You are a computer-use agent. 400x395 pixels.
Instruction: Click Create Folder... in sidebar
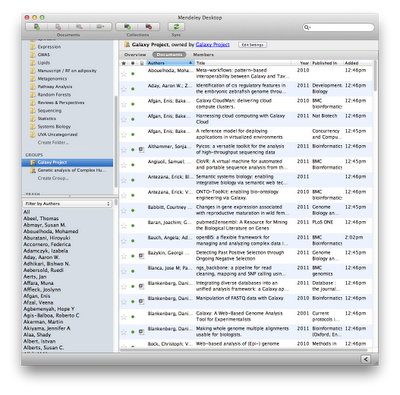point(53,143)
